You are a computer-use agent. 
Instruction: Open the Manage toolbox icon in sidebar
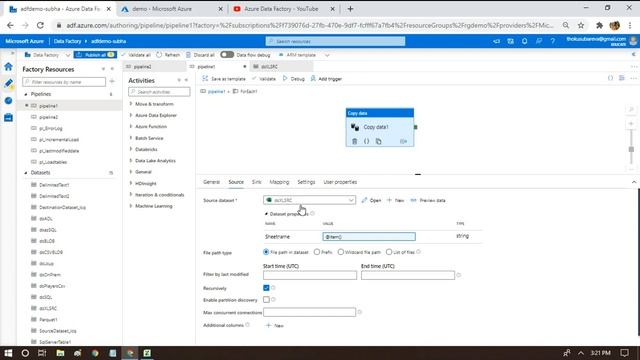coord(8,118)
